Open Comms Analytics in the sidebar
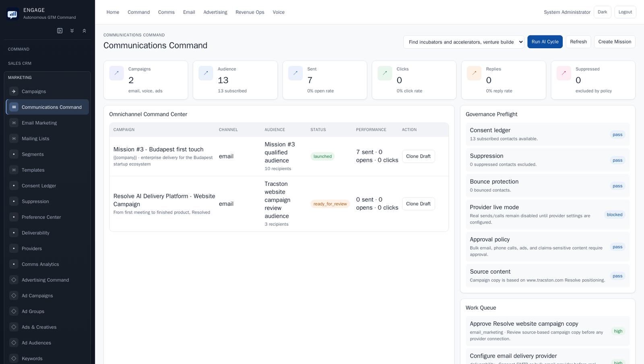 [47, 264]
